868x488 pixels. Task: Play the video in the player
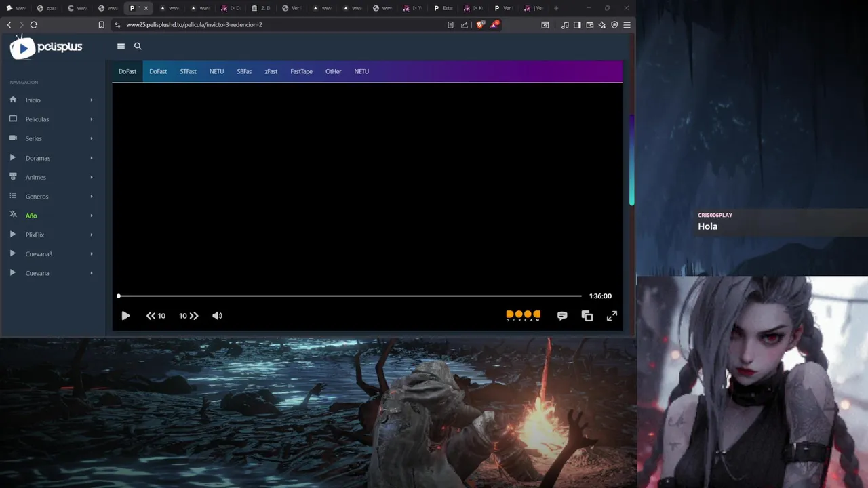125,316
